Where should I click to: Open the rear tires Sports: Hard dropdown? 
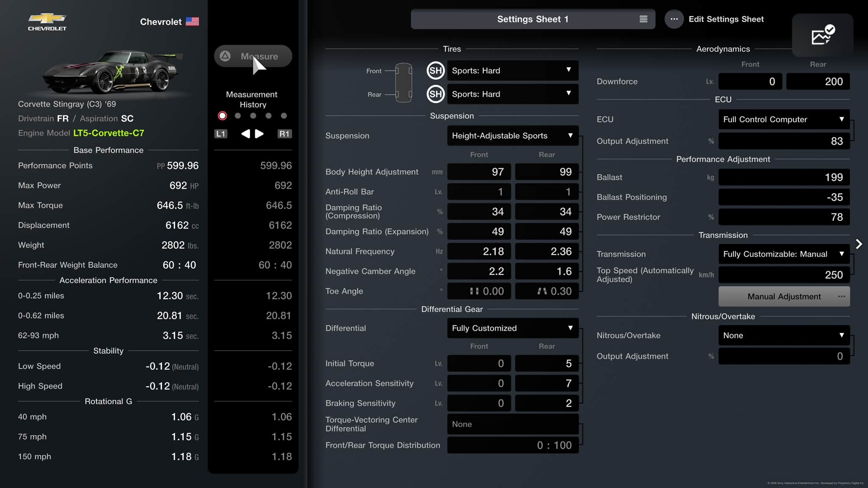pos(513,94)
